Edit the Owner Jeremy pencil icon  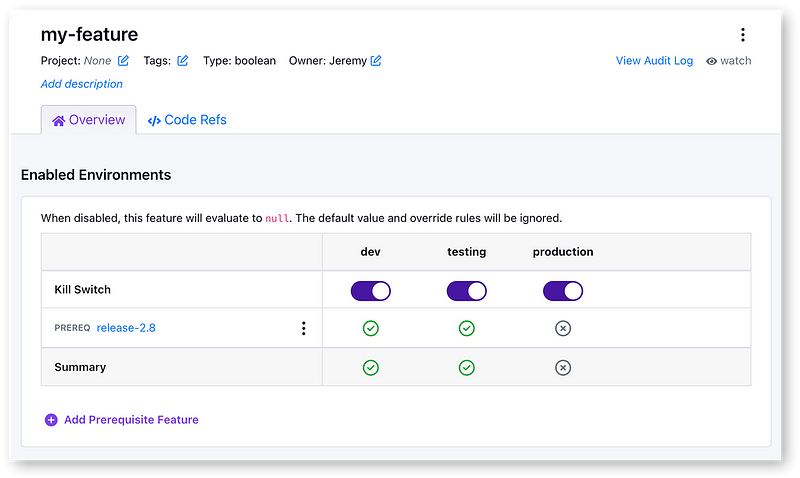376,61
